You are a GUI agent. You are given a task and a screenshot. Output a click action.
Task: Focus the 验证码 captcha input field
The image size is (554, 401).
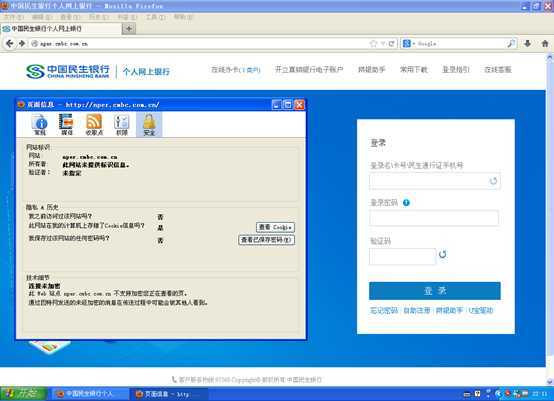point(402,256)
